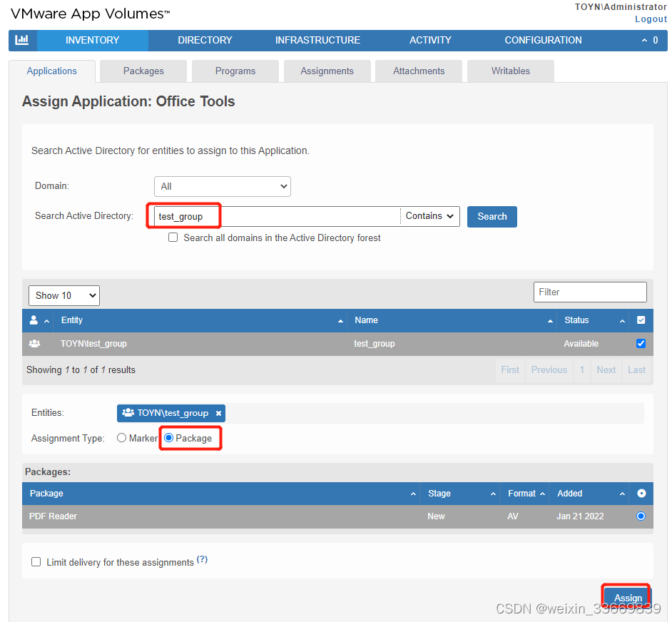Remove TOYN\test_group entity tag
672x622 pixels.
(x=218, y=413)
